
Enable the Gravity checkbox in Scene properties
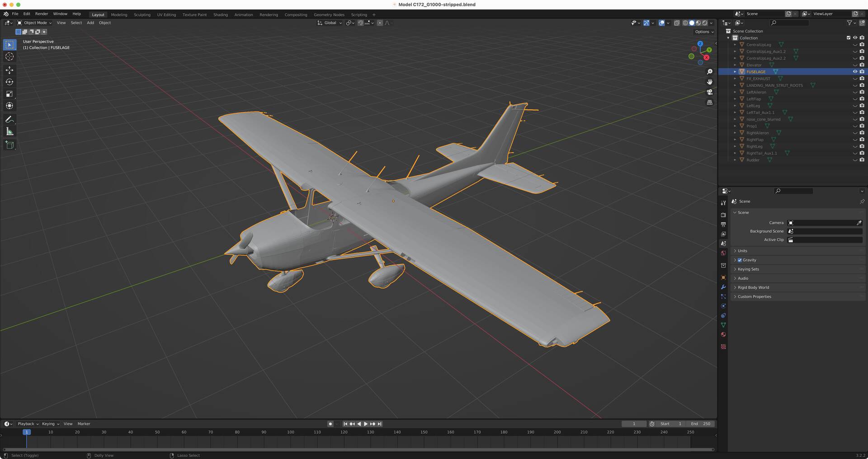(x=740, y=260)
